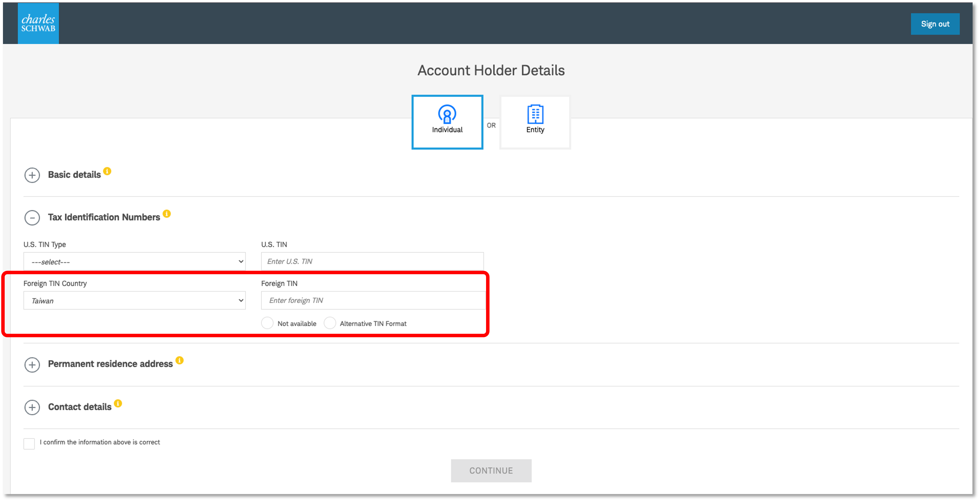This screenshot has height=502, width=980.
Task: Click info icon beside Tax Identification Numbers
Action: [x=167, y=214]
